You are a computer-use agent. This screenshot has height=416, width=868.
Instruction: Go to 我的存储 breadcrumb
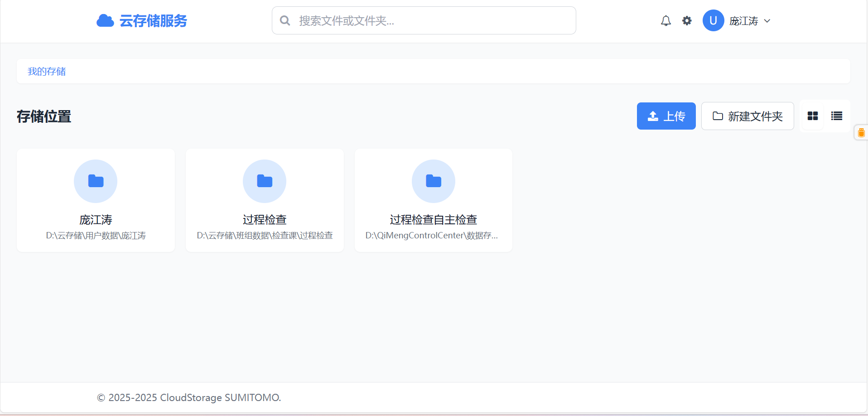pos(47,72)
